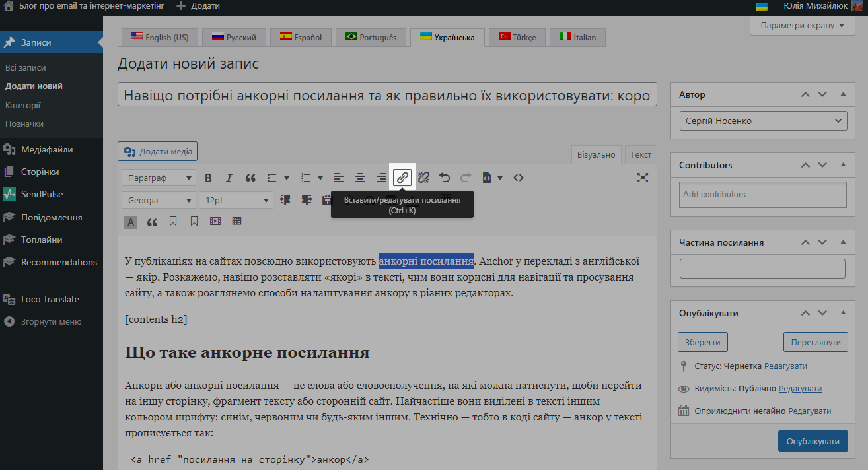Screen dimensions: 868x470
Task: Click the code file insert icon
Action: click(x=487, y=178)
